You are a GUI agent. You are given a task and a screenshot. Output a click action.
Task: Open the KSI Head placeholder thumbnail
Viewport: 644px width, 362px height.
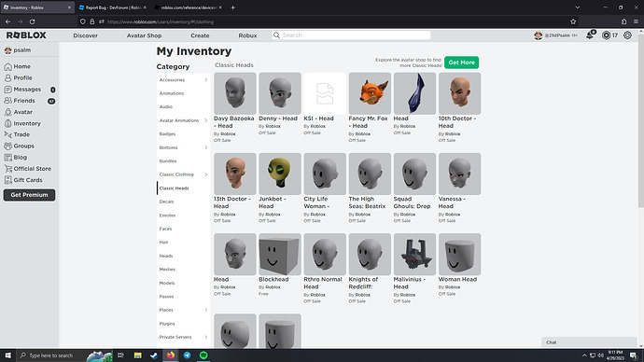[x=325, y=93]
